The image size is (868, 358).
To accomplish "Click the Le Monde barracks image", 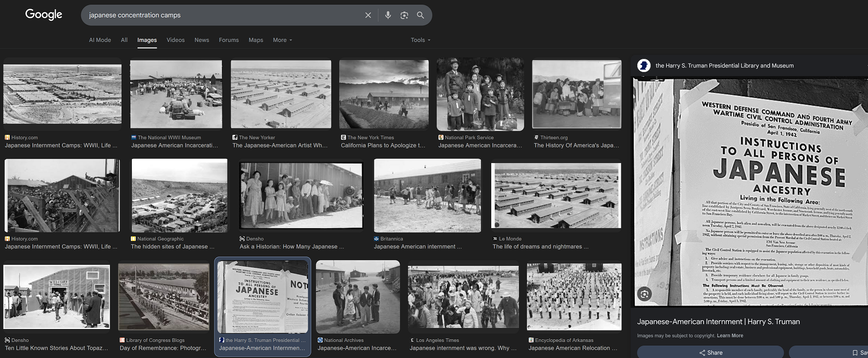I will point(556,196).
